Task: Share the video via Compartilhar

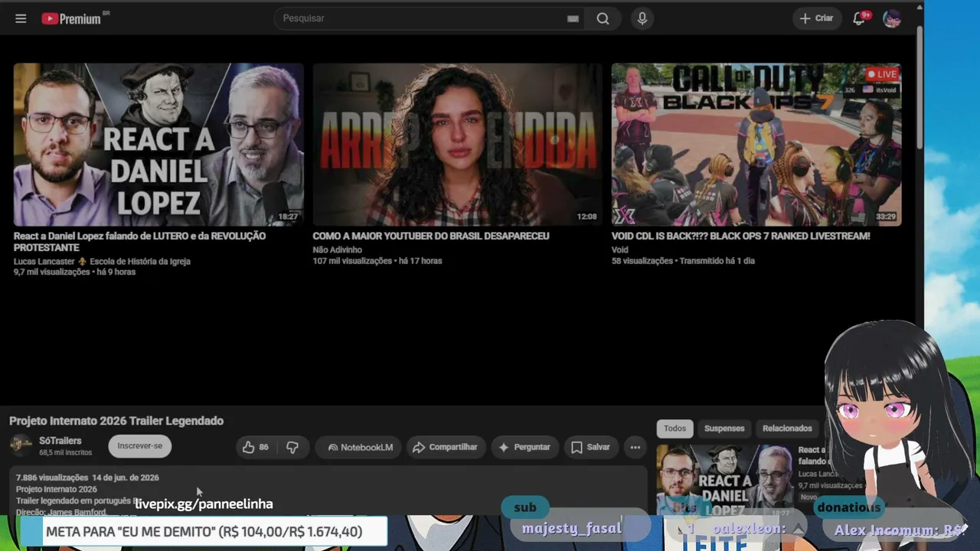Action: pyautogui.click(x=445, y=447)
